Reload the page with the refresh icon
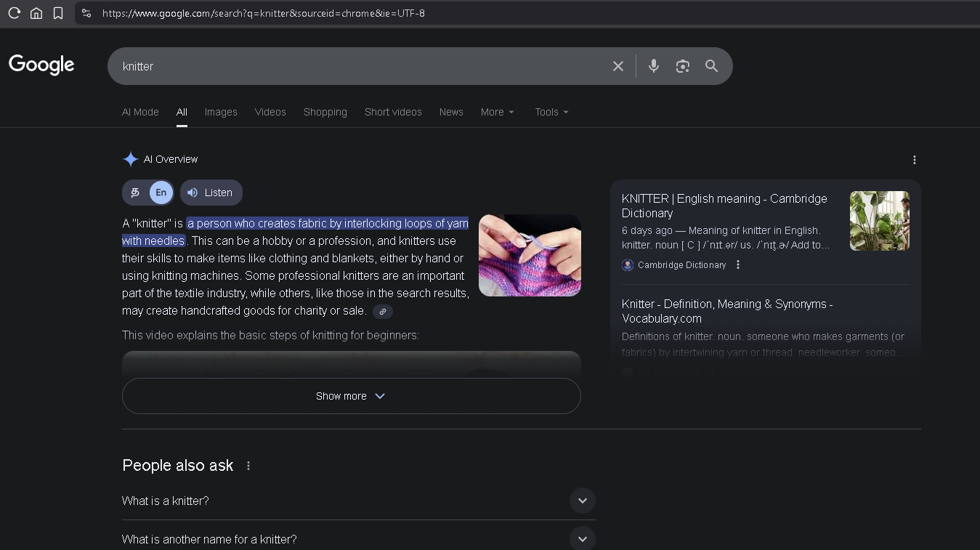This screenshot has width=980, height=550. pyautogui.click(x=14, y=13)
